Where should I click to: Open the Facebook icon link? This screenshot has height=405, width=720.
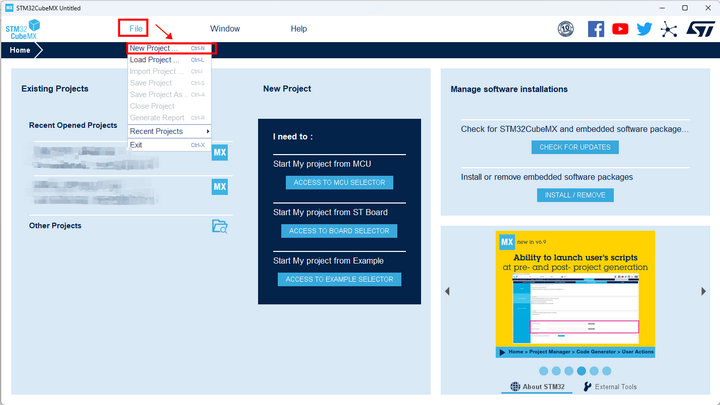point(596,29)
